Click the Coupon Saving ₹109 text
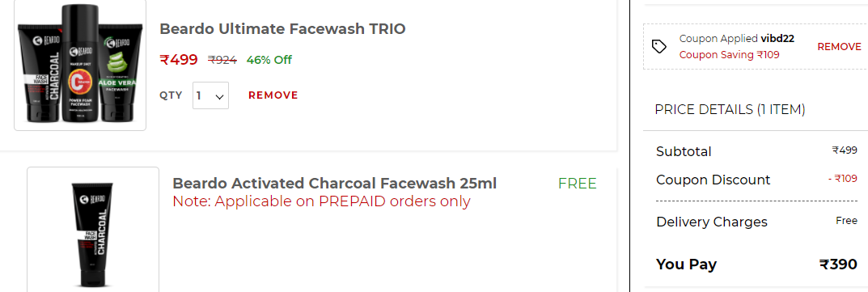 (x=729, y=55)
